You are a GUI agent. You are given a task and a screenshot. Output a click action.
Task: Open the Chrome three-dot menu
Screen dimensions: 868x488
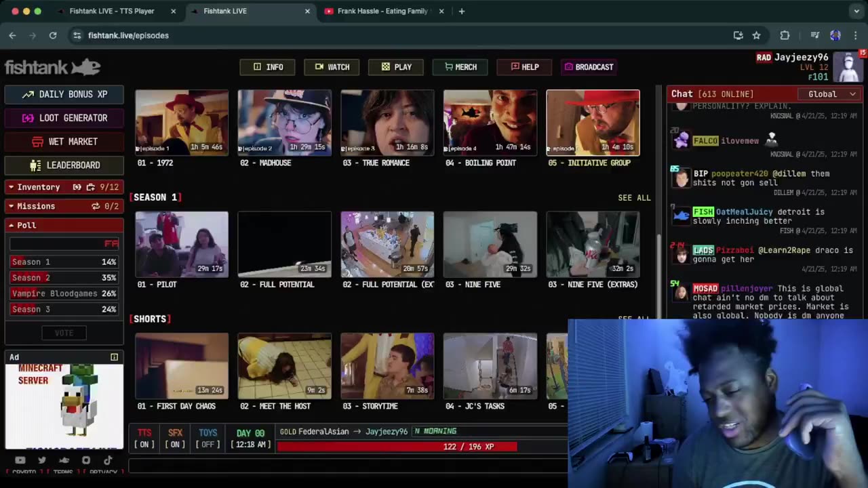click(855, 35)
